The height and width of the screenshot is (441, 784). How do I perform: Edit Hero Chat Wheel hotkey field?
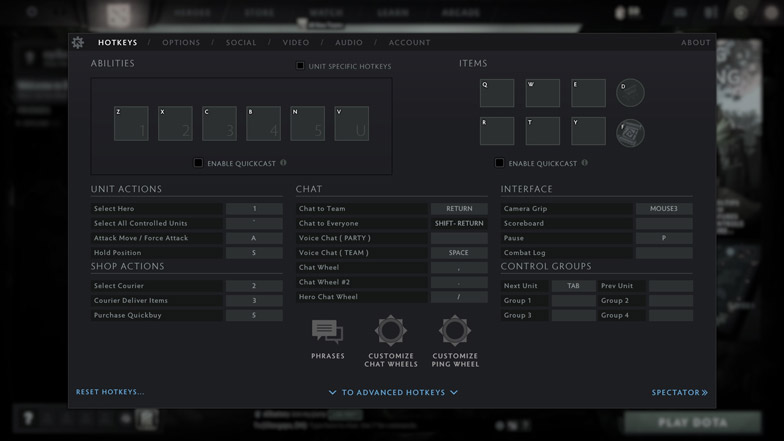[x=459, y=296]
